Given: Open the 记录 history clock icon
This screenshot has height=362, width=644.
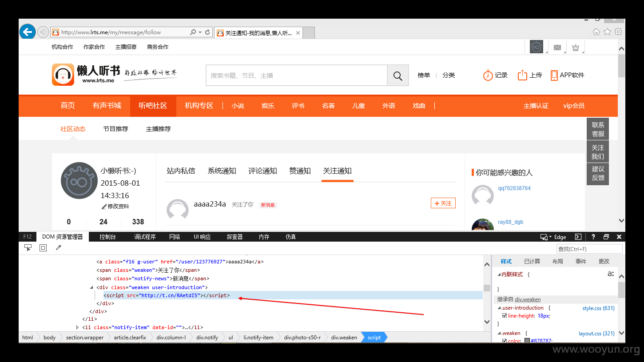Looking at the screenshot, I should click(x=488, y=75).
